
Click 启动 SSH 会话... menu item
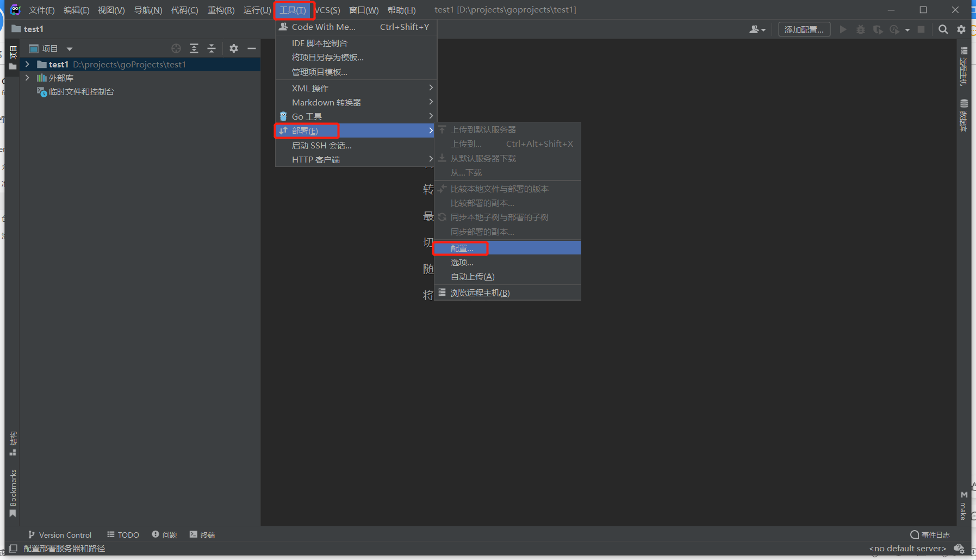click(356, 145)
